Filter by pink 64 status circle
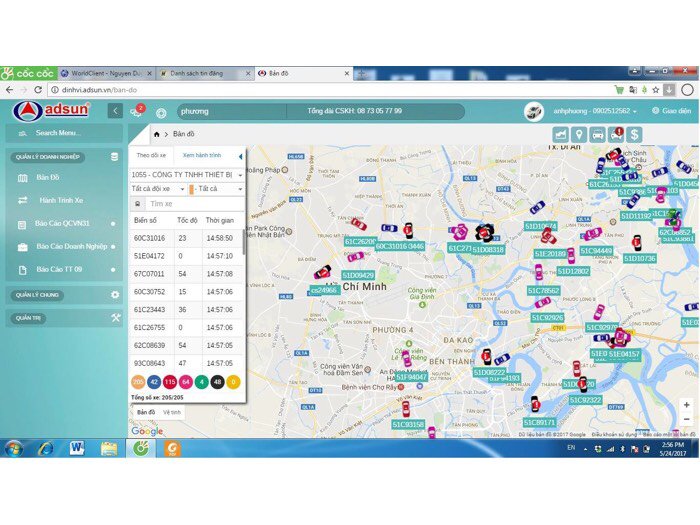 186,382
